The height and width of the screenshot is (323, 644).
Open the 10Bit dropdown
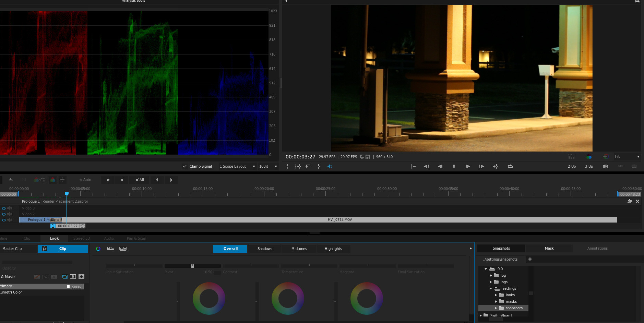click(268, 166)
